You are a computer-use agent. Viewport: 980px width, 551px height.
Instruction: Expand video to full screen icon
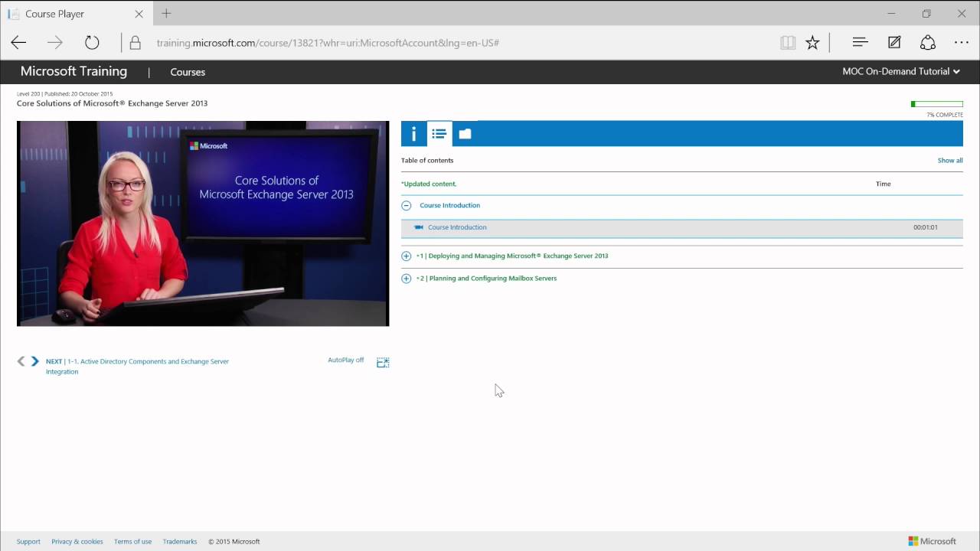tap(383, 362)
